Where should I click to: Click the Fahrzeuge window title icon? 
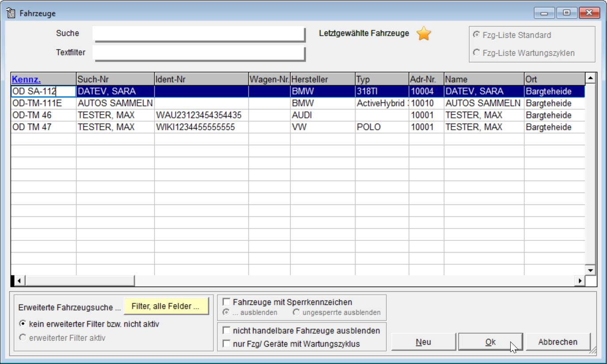click(x=11, y=13)
